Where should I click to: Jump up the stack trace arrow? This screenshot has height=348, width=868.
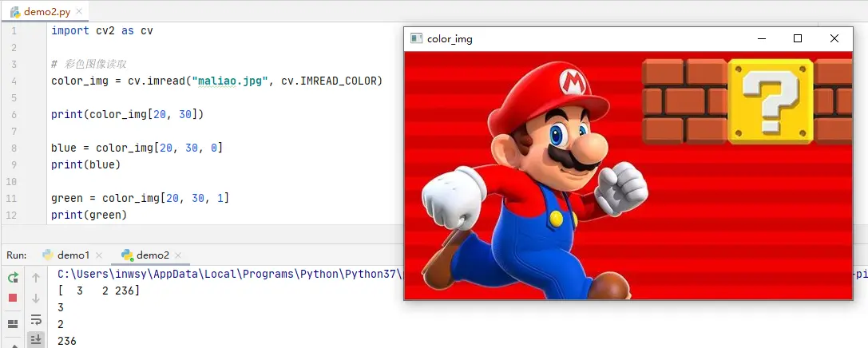pyautogui.click(x=36, y=277)
